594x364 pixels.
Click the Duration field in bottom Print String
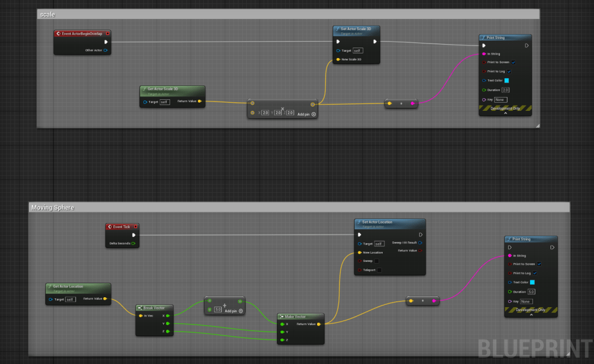531,291
